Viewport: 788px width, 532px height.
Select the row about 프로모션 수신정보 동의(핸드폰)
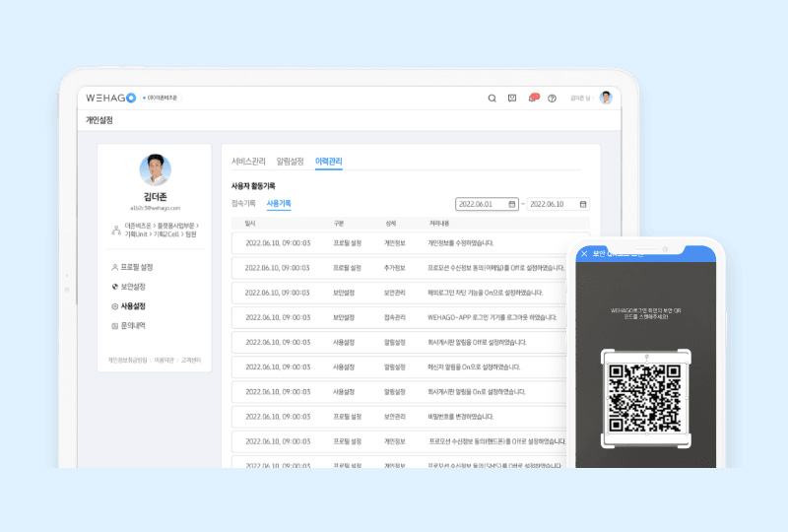pyautogui.click(x=399, y=441)
